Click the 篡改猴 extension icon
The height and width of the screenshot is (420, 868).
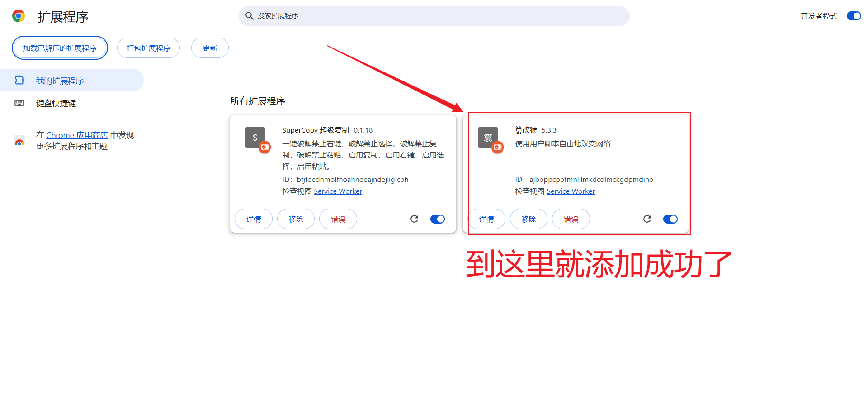click(488, 138)
